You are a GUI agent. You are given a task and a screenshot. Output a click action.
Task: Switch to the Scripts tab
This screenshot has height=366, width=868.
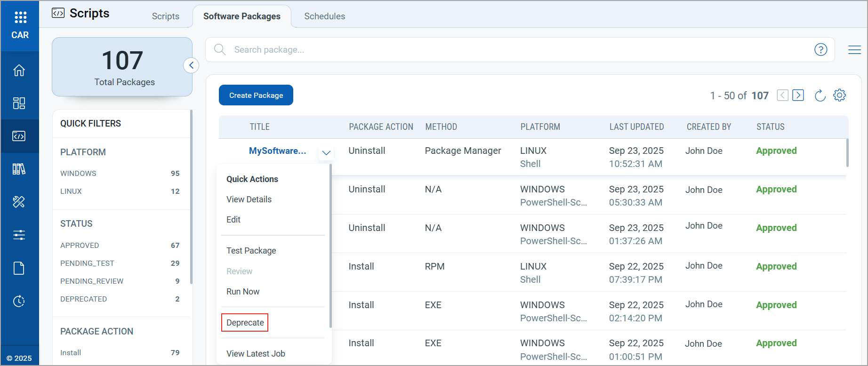coord(165,16)
